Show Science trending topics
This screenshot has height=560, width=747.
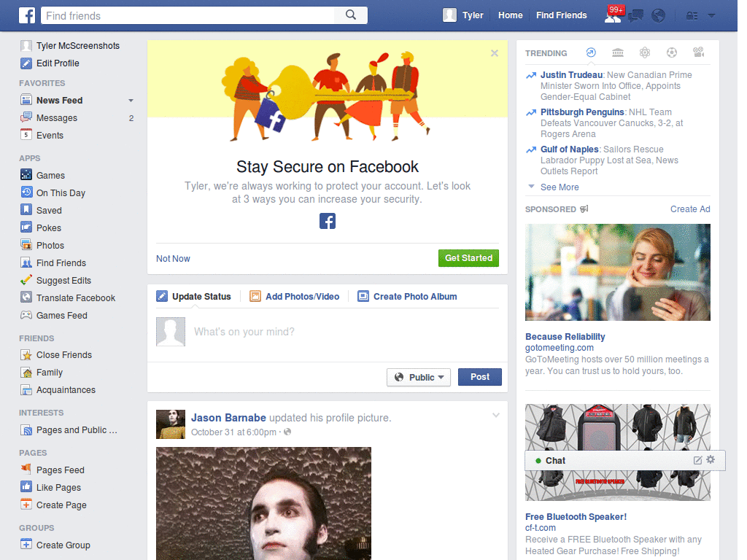tap(644, 52)
